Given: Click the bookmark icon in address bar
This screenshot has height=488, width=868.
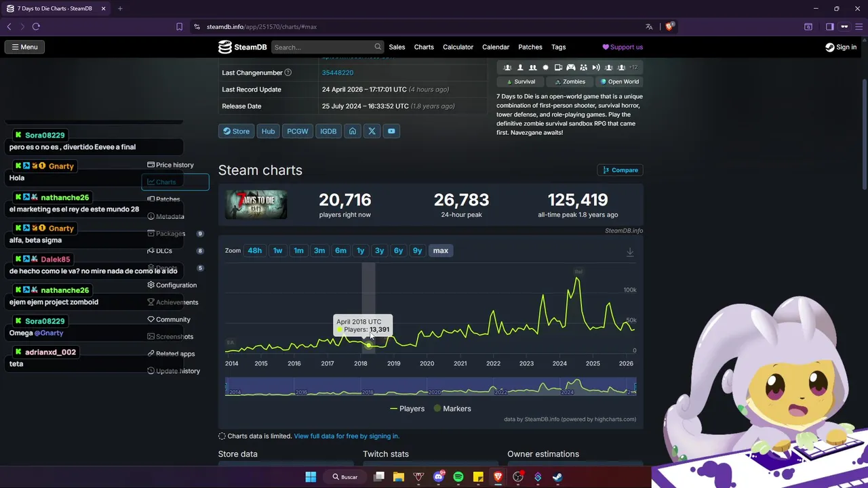Looking at the screenshot, I should [179, 26].
